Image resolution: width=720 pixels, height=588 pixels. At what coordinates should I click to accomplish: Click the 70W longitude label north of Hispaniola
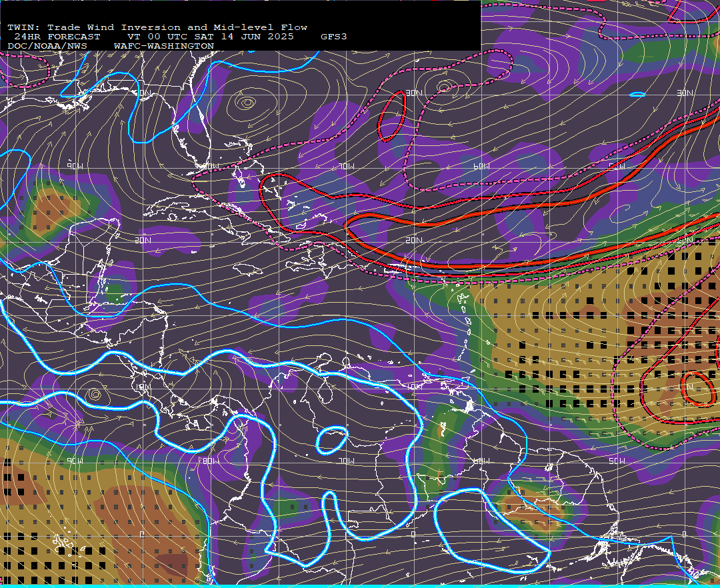346,166
